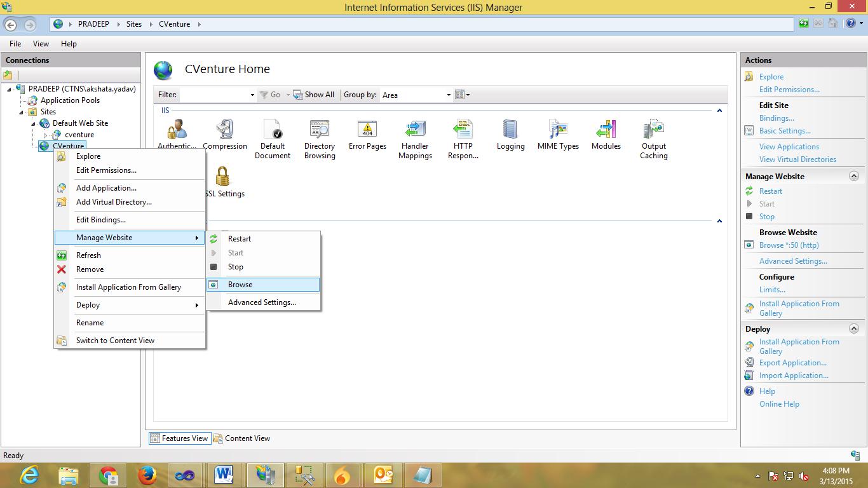Click Browse *:50 (http) link
This screenshot has height=488, width=868.
(789, 245)
